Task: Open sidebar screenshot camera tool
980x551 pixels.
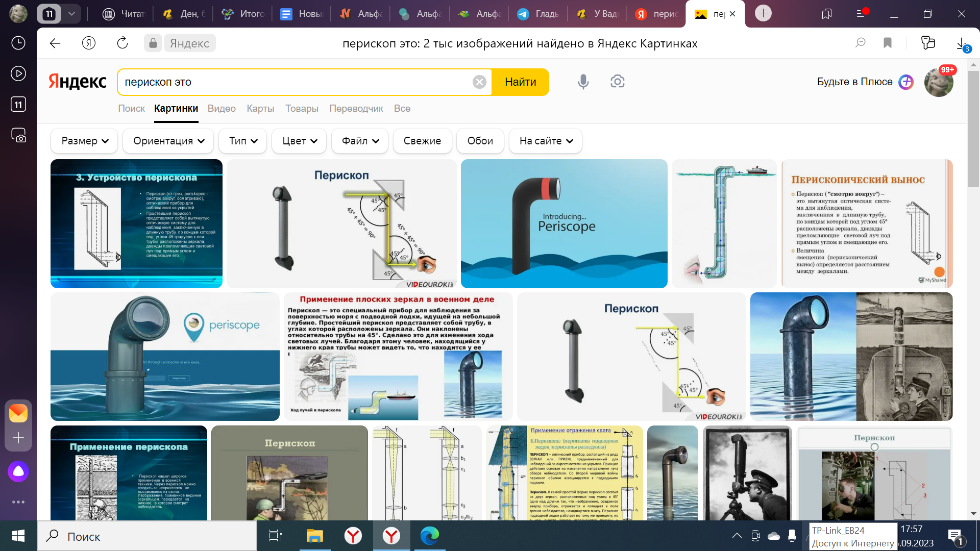Action: pyautogui.click(x=18, y=135)
